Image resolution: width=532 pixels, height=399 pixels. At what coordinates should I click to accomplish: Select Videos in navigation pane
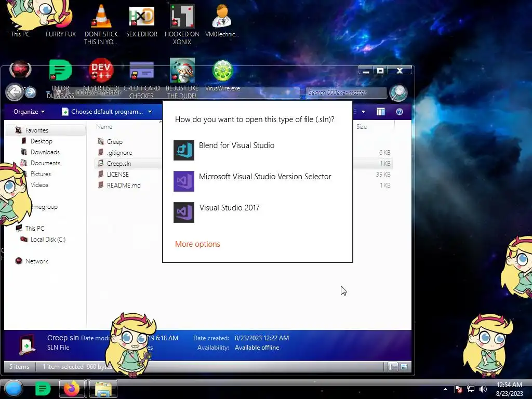tap(39, 185)
